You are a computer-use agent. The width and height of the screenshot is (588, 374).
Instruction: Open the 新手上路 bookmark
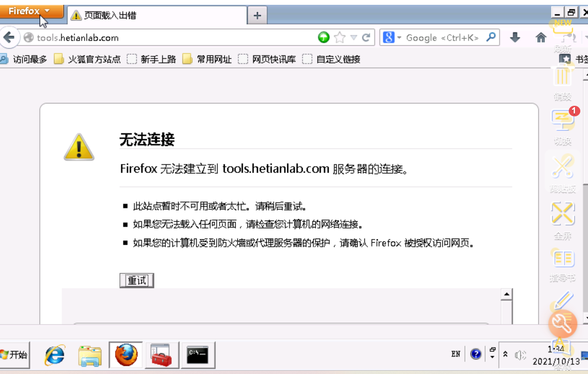tap(152, 60)
